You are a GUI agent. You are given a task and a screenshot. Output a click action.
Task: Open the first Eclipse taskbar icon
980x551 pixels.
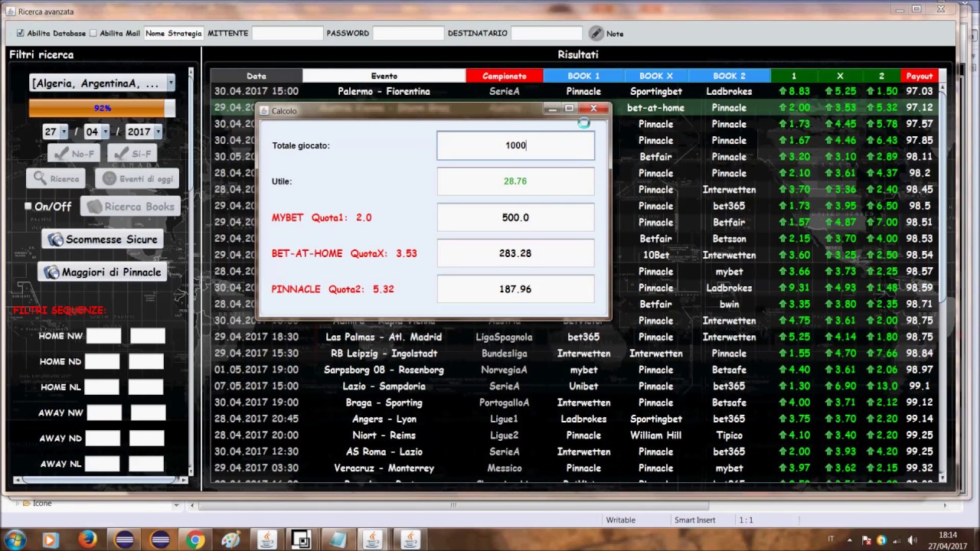(x=123, y=540)
